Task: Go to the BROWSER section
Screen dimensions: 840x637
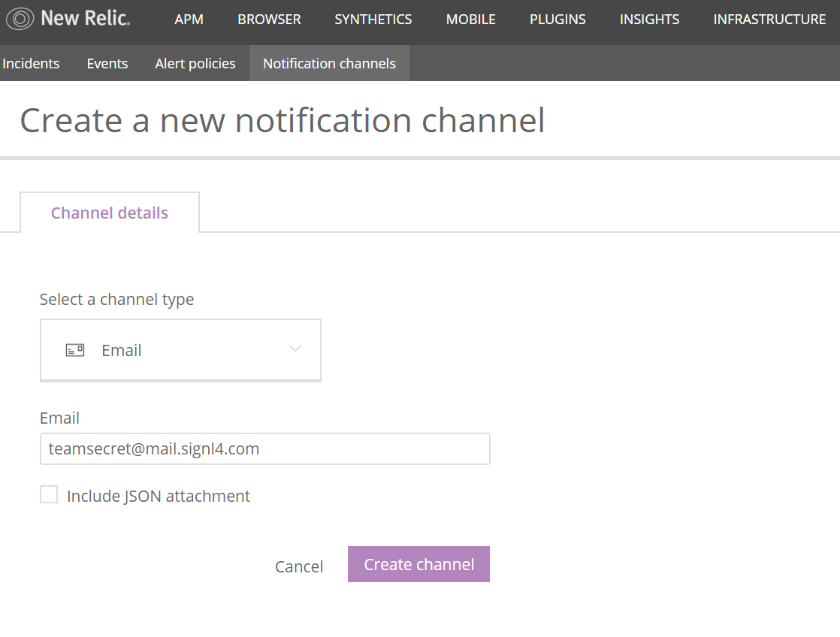Action: click(269, 20)
